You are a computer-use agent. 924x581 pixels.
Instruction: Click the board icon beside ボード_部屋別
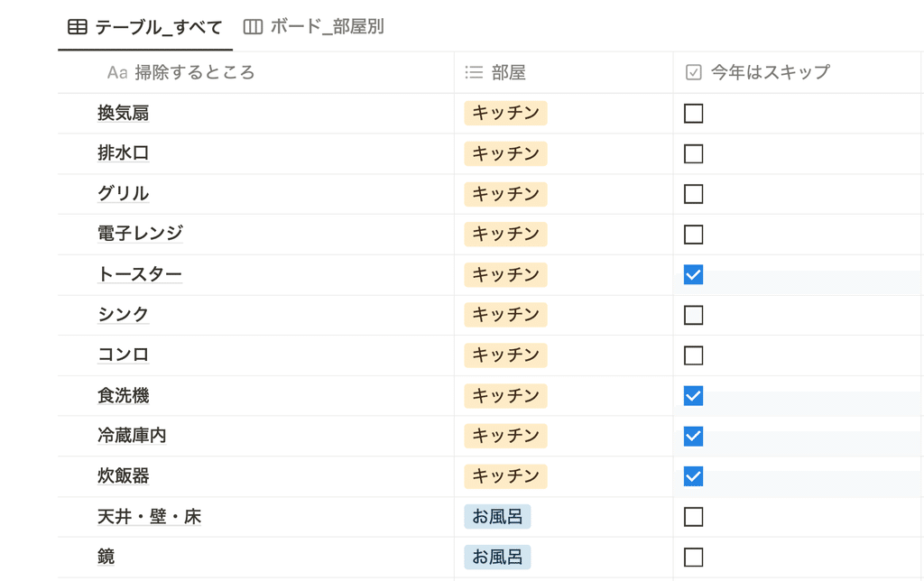click(253, 26)
